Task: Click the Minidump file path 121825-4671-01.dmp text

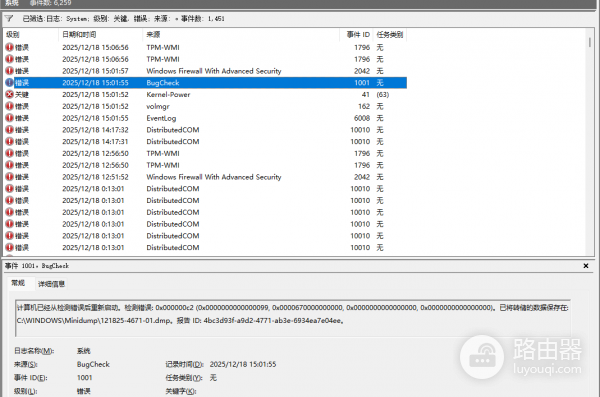Action: [94, 321]
